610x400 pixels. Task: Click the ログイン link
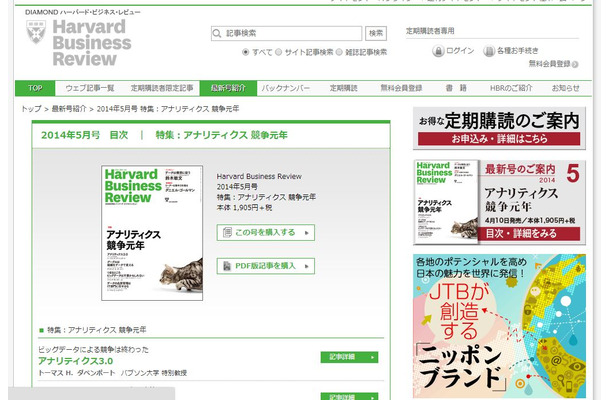[460, 51]
